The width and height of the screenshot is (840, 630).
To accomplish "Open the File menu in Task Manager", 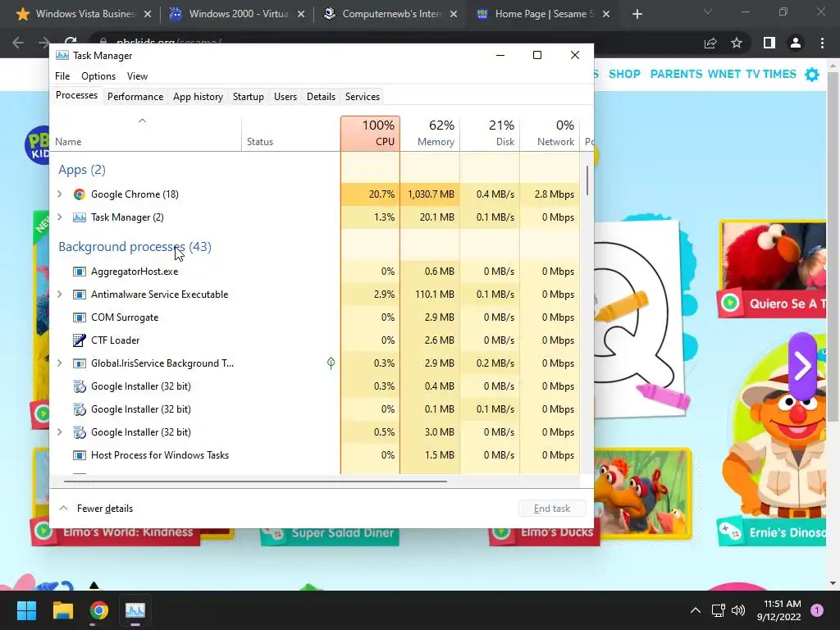I will (62, 76).
